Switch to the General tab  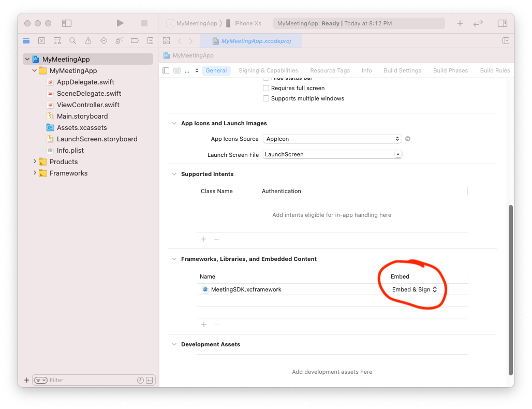[216, 70]
